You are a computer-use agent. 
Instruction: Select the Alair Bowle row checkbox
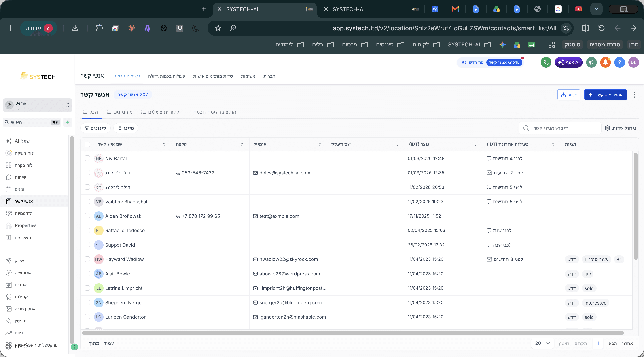[87, 274]
